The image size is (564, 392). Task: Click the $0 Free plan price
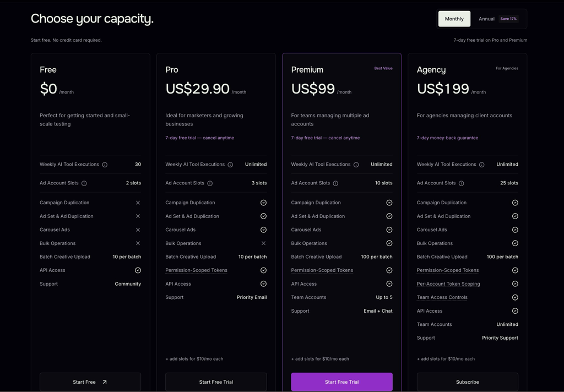[48, 89]
